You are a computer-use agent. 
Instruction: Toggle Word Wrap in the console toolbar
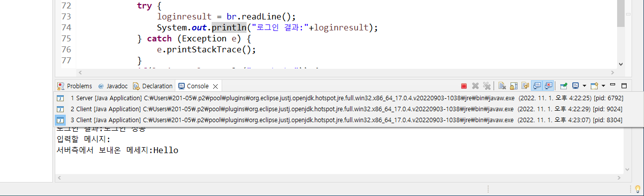(x=525, y=86)
